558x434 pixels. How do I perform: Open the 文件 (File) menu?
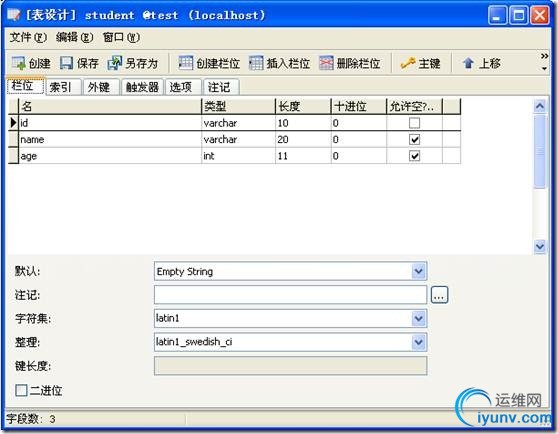(28, 37)
